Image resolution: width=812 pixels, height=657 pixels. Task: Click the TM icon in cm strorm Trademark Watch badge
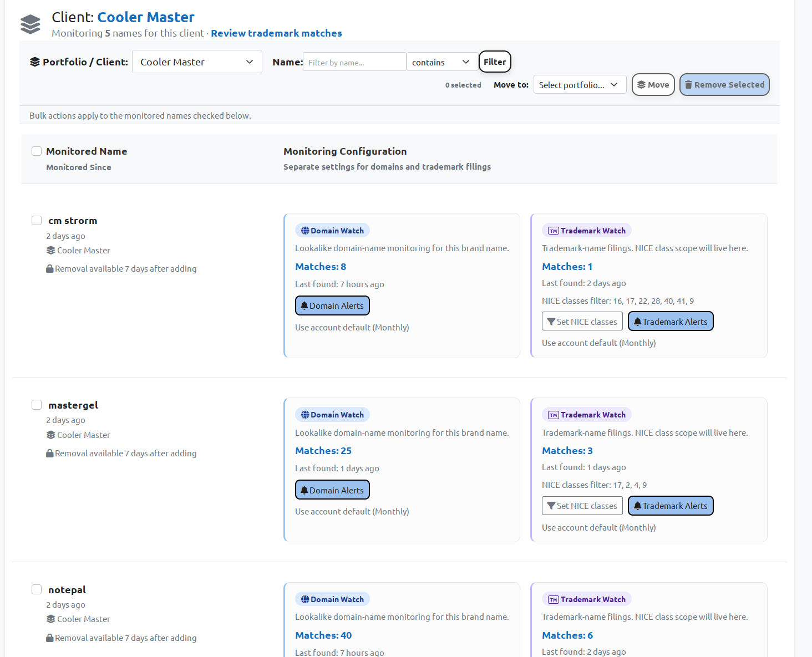tap(554, 231)
